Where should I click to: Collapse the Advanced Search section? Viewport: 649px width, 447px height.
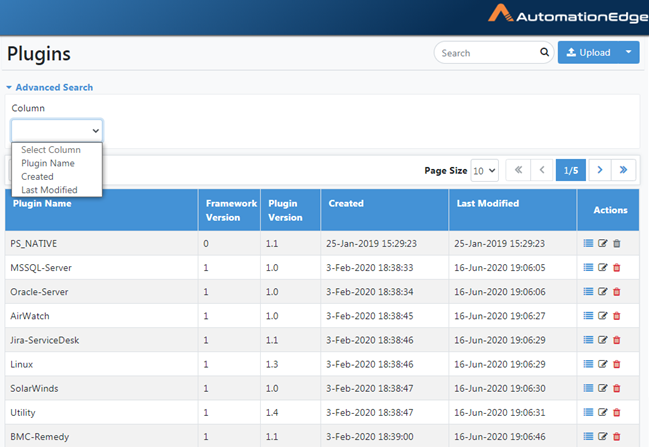point(50,87)
